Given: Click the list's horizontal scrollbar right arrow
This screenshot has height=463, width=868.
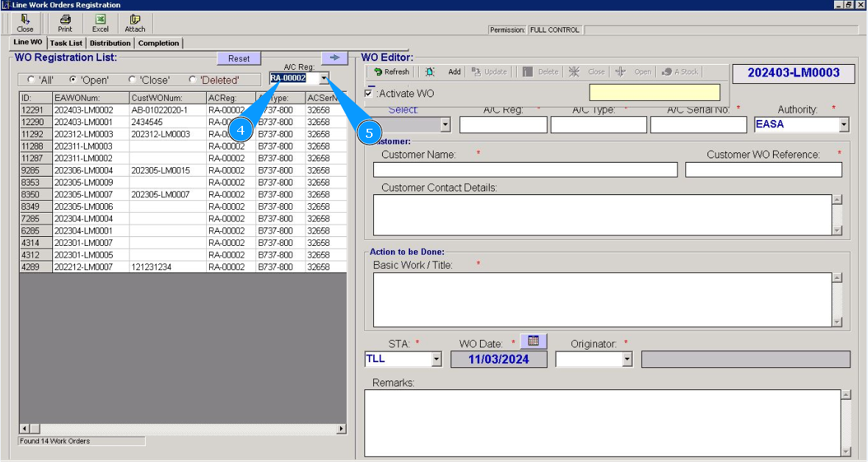Looking at the screenshot, I should [x=341, y=429].
